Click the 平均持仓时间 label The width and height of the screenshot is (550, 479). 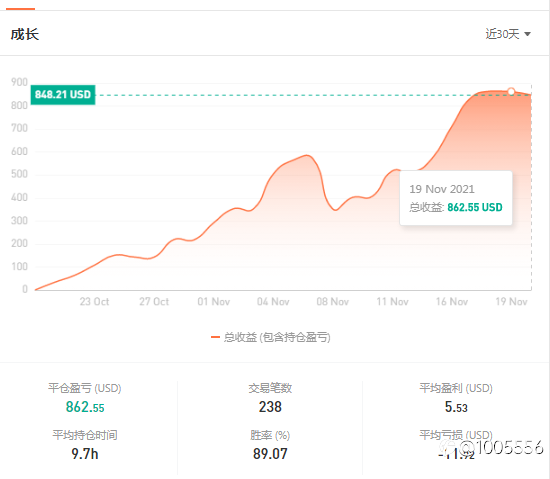coord(85,435)
